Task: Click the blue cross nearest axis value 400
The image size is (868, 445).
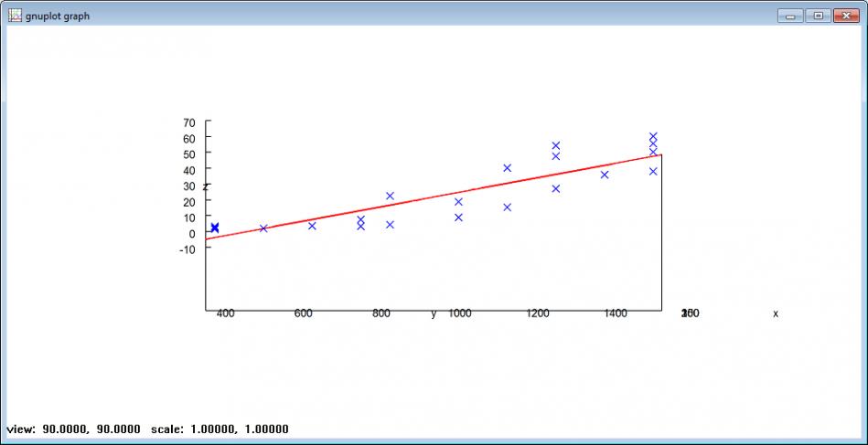Action: (x=215, y=228)
